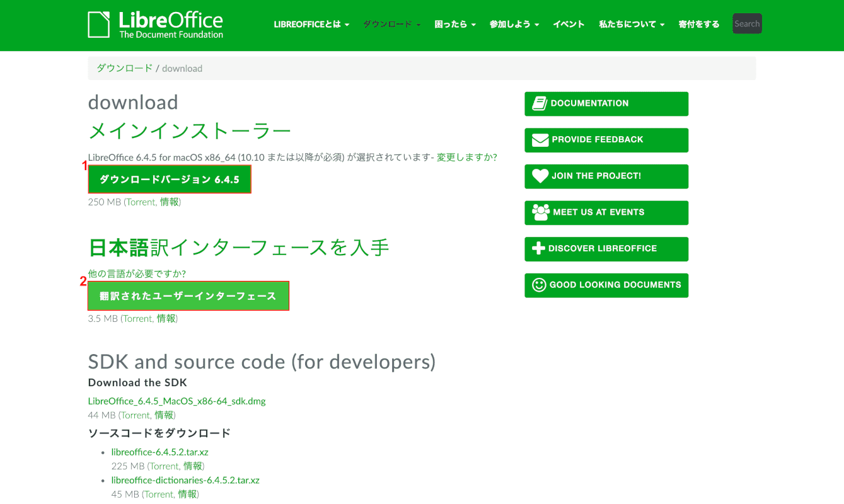Open 情報 link for 250 MB installer
The height and width of the screenshot is (504, 844).
169,202
